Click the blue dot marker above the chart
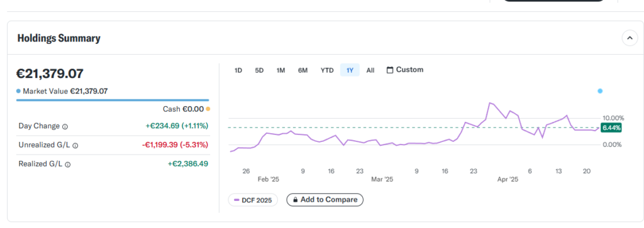The width and height of the screenshot is (644, 228). point(600,91)
